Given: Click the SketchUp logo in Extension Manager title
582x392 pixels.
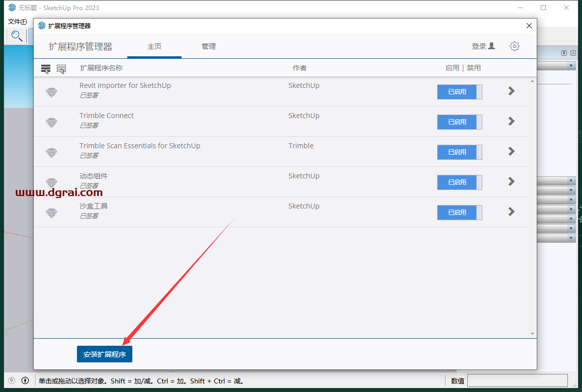Looking at the screenshot, I should pos(42,26).
